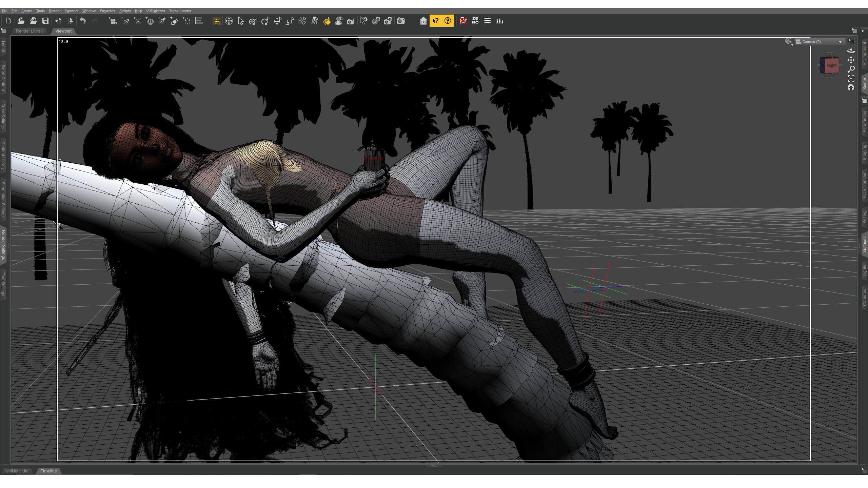Orbit the view with the rotate control

(851, 51)
